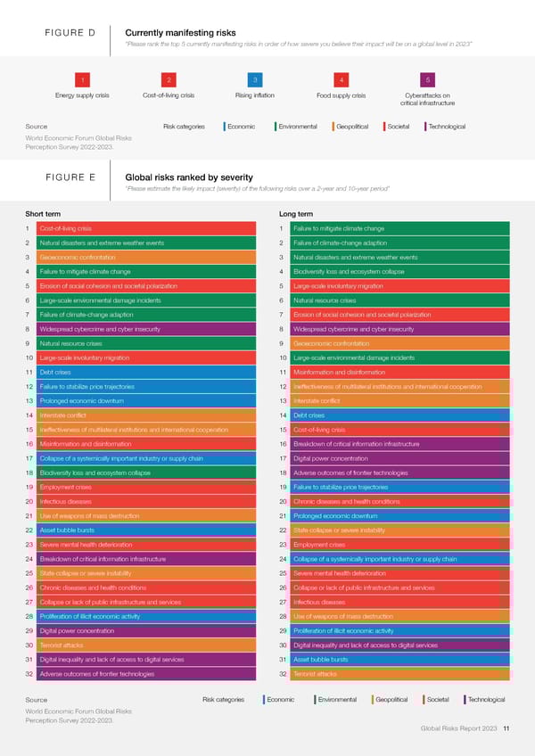
Task: Click the Environmental legend marker at page bottom
Action: [x=315, y=700]
